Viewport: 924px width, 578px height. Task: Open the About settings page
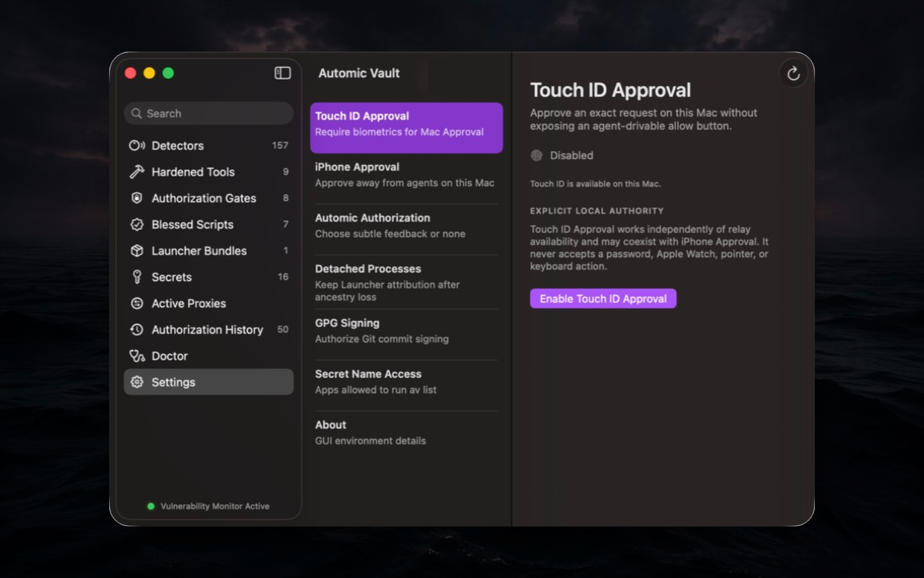coord(406,436)
